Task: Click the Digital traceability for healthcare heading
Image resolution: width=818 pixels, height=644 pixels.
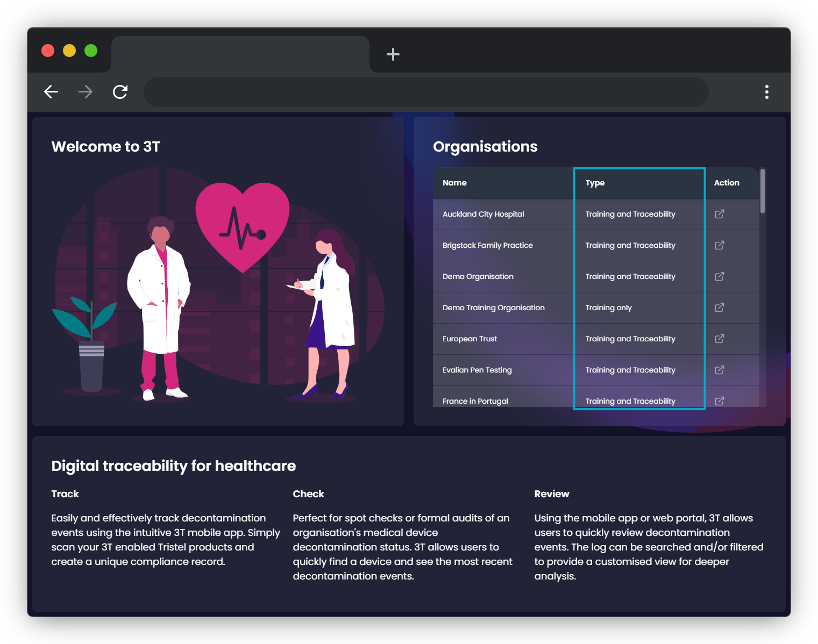Action: [x=173, y=466]
